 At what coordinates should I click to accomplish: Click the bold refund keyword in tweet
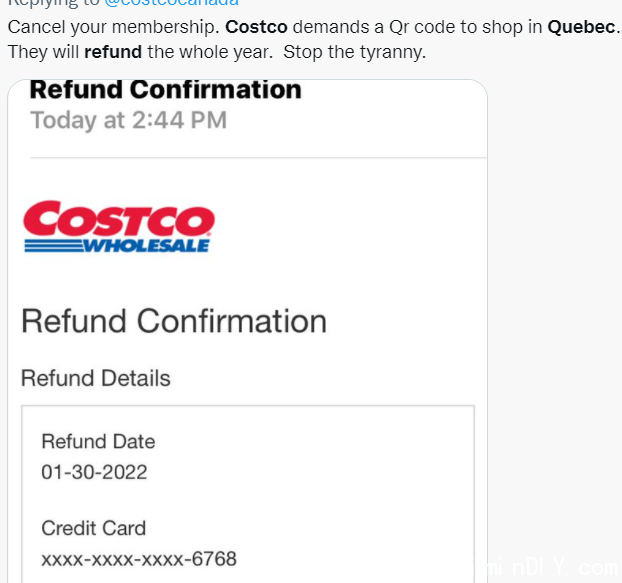(113, 52)
